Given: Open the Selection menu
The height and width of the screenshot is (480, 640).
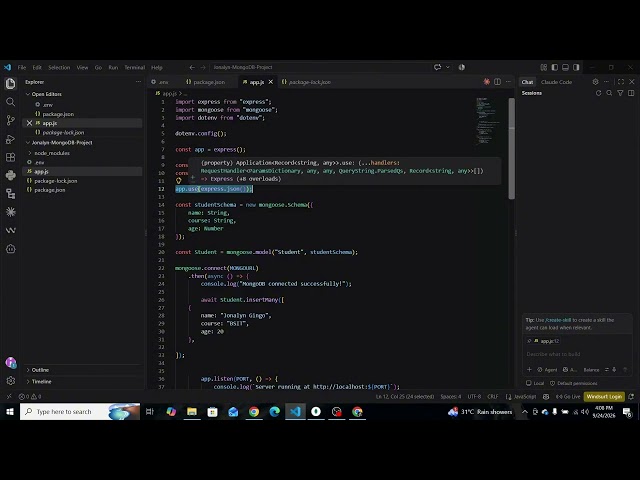Looking at the screenshot, I should click(x=59, y=67).
